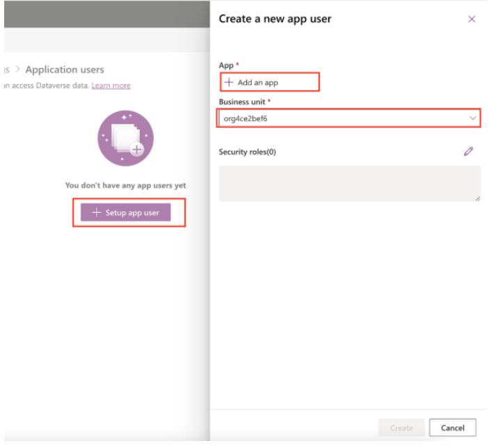Screen dimensions: 489x448
Task: Click the Business unit field label
Action: click(x=243, y=102)
